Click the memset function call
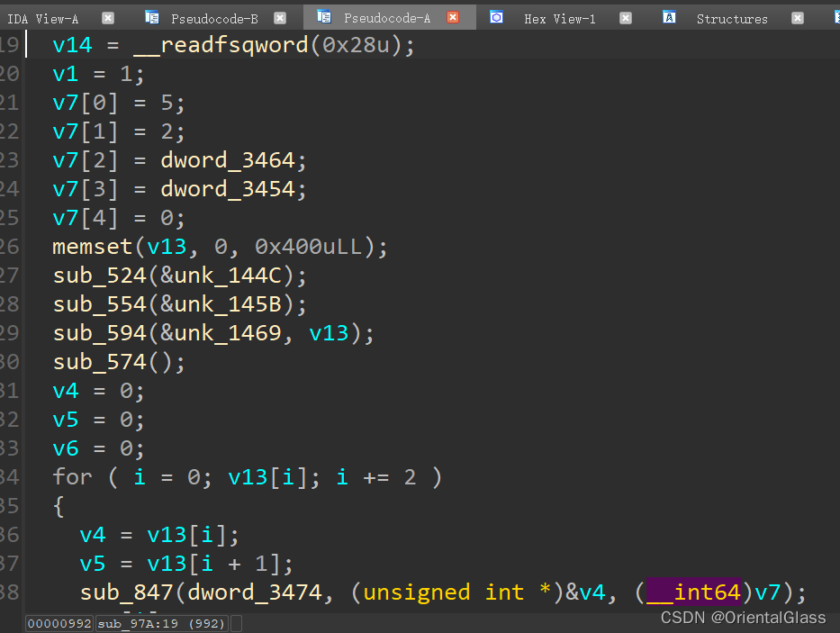 click(x=92, y=247)
